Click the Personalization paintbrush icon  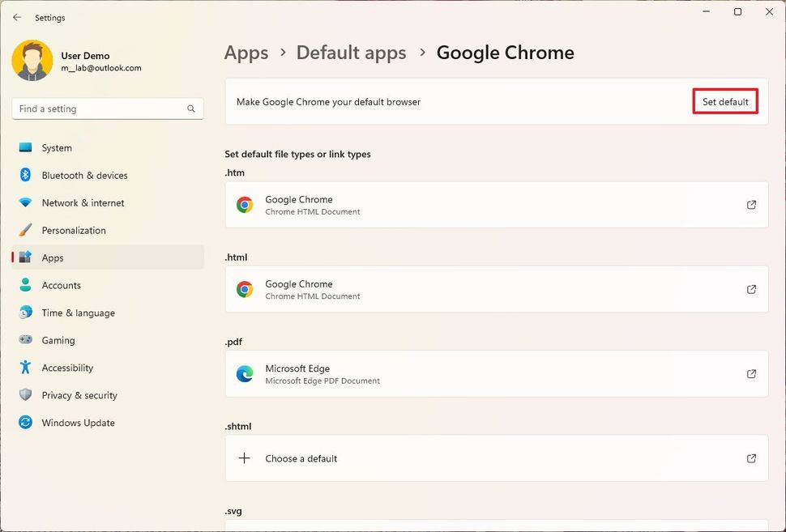click(26, 231)
